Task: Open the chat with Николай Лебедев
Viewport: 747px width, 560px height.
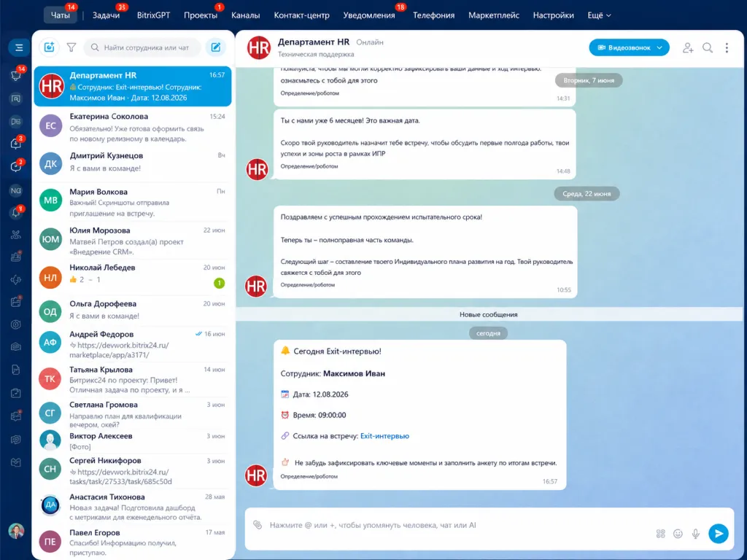Action: (133, 277)
